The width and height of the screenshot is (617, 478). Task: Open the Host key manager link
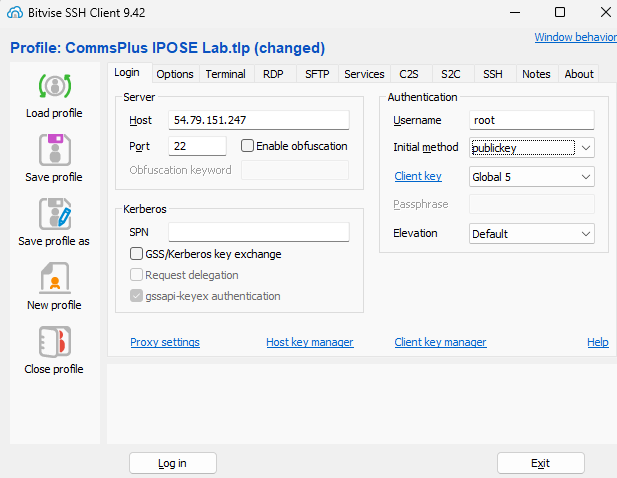[x=310, y=342]
